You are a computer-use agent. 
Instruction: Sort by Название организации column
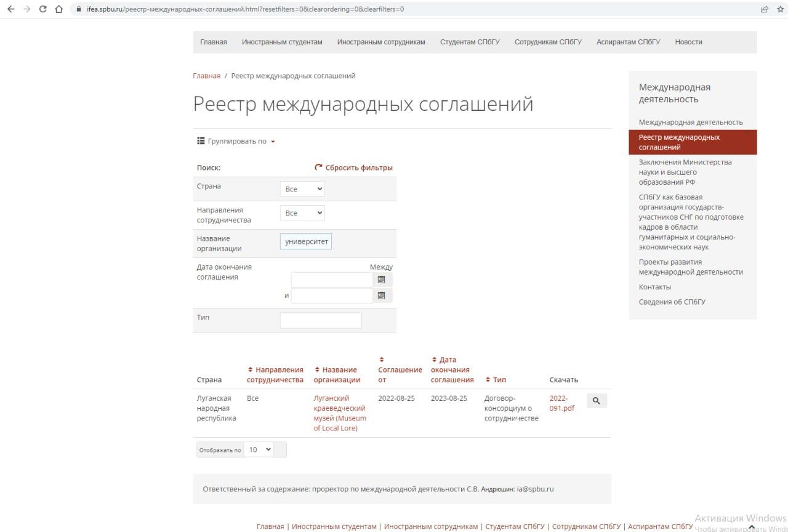[x=337, y=374]
